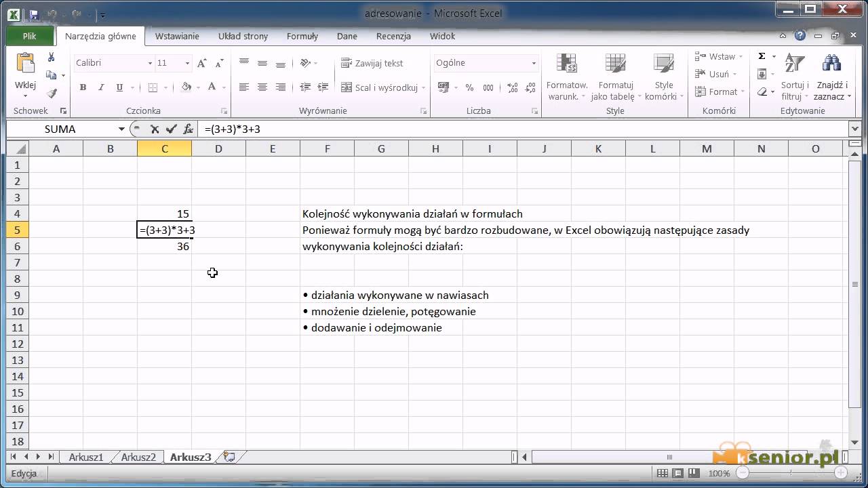Switch to Recenzja tab

click(x=393, y=37)
